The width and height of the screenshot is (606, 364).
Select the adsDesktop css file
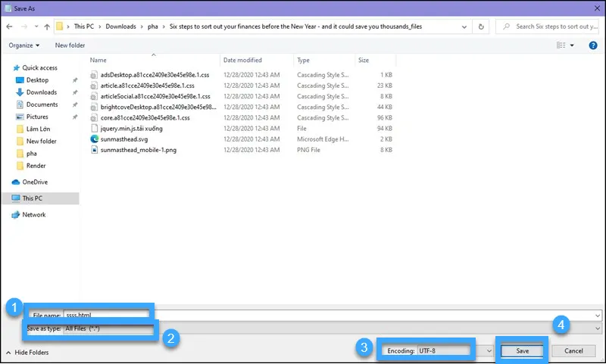[155, 75]
